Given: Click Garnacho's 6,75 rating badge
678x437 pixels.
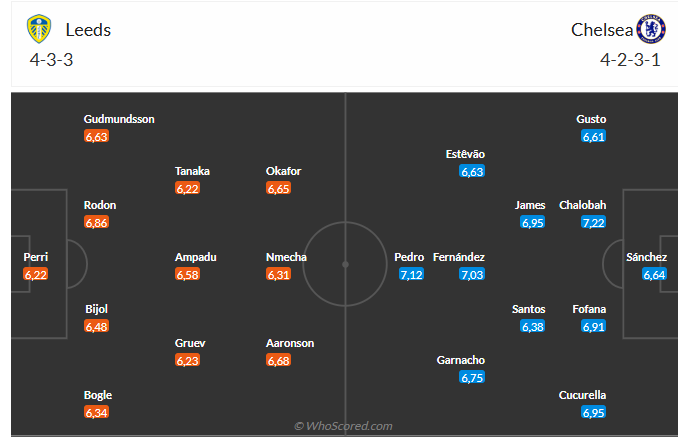Looking at the screenshot, I should (472, 377).
